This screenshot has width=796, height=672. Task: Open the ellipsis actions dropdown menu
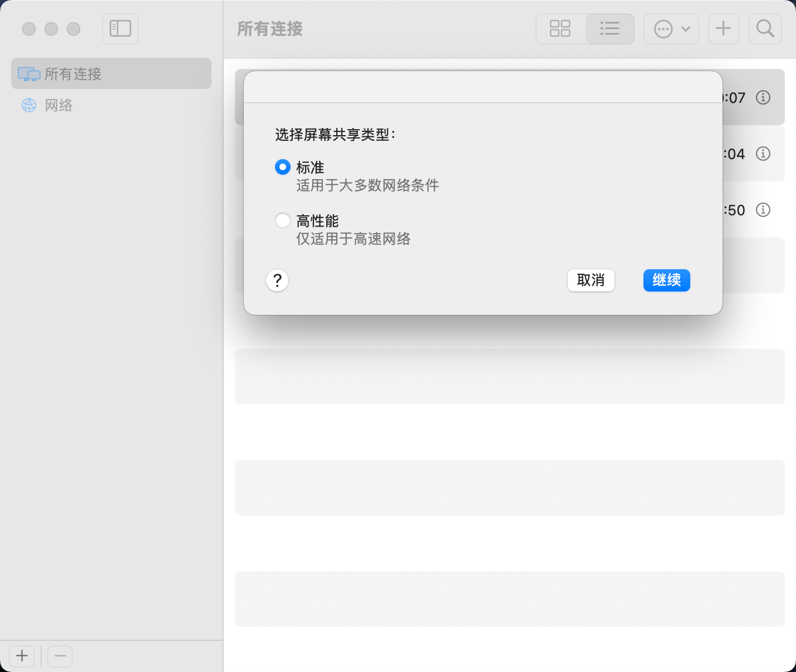[671, 28]
